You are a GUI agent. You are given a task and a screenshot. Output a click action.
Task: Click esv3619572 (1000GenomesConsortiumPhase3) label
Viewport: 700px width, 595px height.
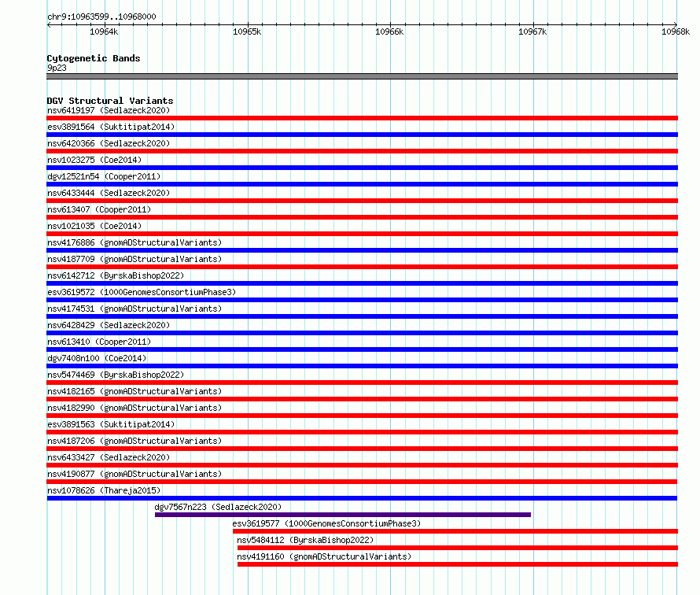(x=142, y=292)
